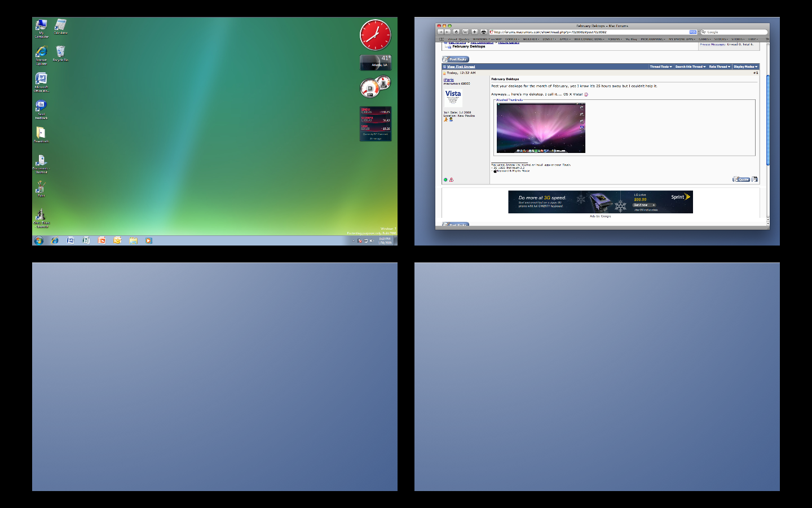Click the RSS badge in address bar
Image resolution: width=812 pixels, height=508 pixels.
point(693,32)
